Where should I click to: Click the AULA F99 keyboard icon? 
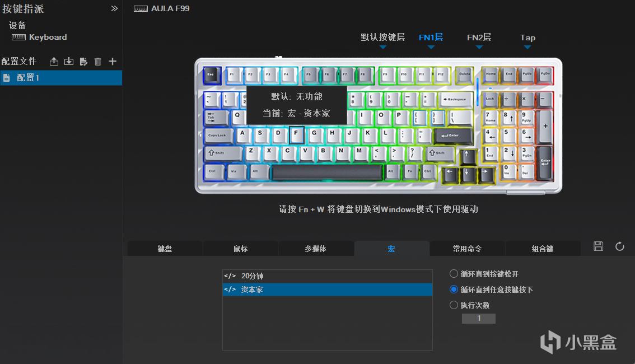point(141,8)
